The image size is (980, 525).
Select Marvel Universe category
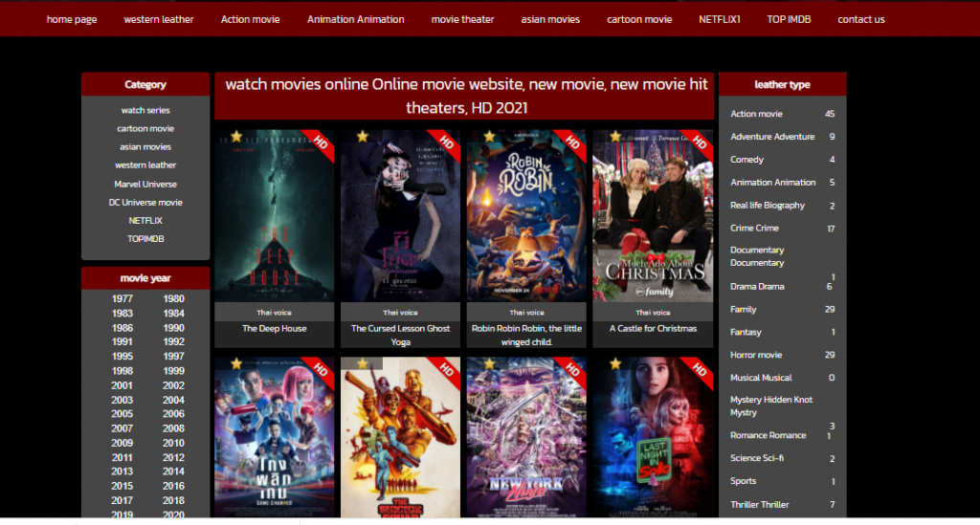(145, 185)
